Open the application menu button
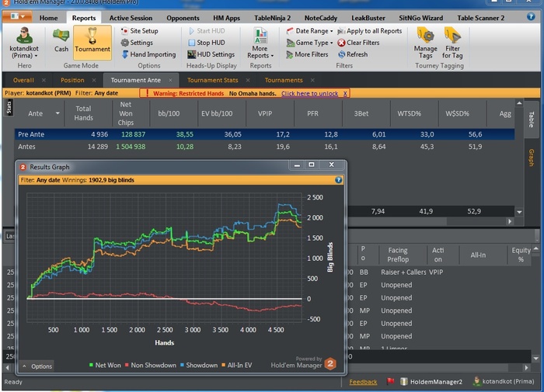 [17, 16]
